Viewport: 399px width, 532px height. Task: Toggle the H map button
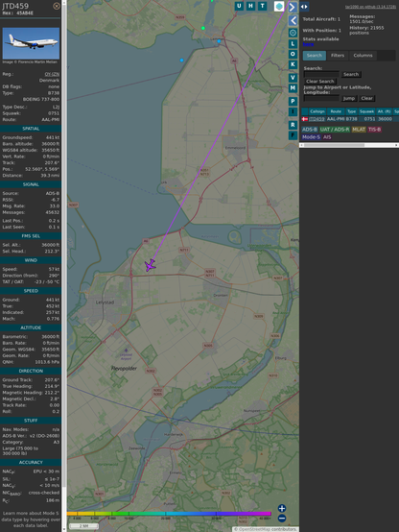point(251,6)
